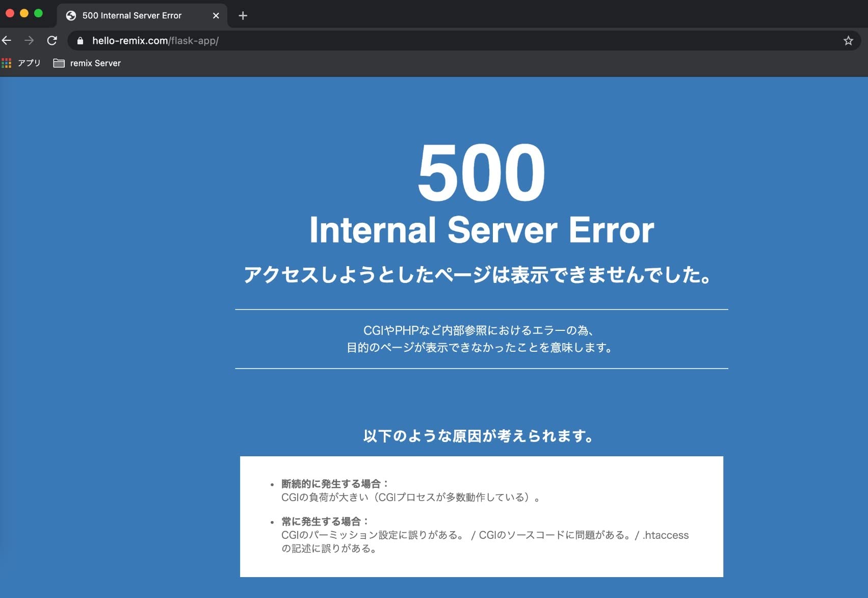The height and width of the screenshot is (598, 868).
Task: Click the /flask-app/ path in address bar
Action: coord(195,41)
